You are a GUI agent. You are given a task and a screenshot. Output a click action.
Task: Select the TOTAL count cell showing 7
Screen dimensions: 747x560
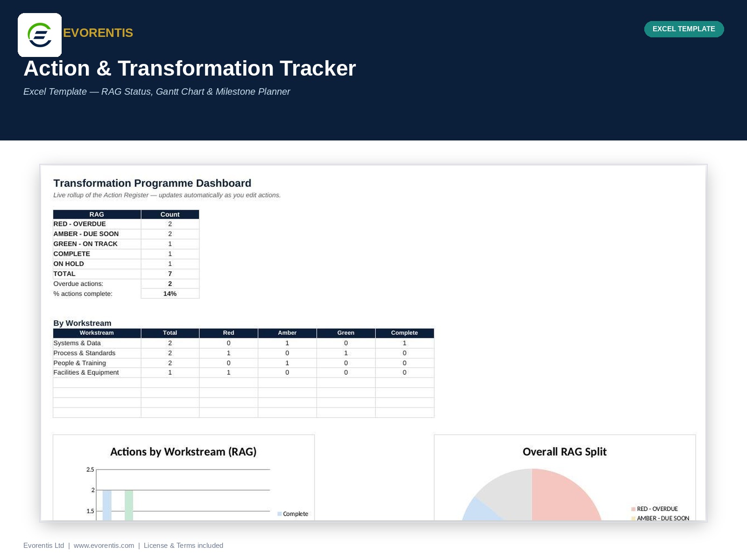pos(170,273)
